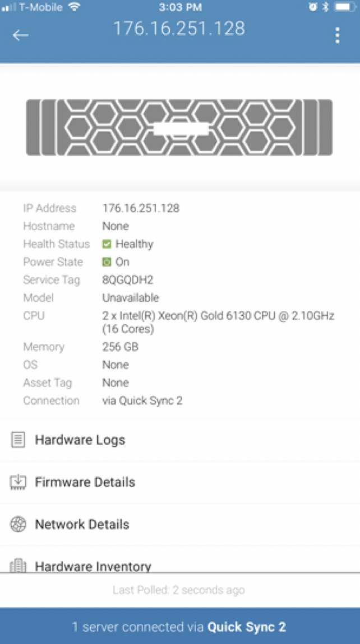Tap the Quick Sync 2 bottom banner
The height and width of the screenshot is (644, 360).
(180, 626)
